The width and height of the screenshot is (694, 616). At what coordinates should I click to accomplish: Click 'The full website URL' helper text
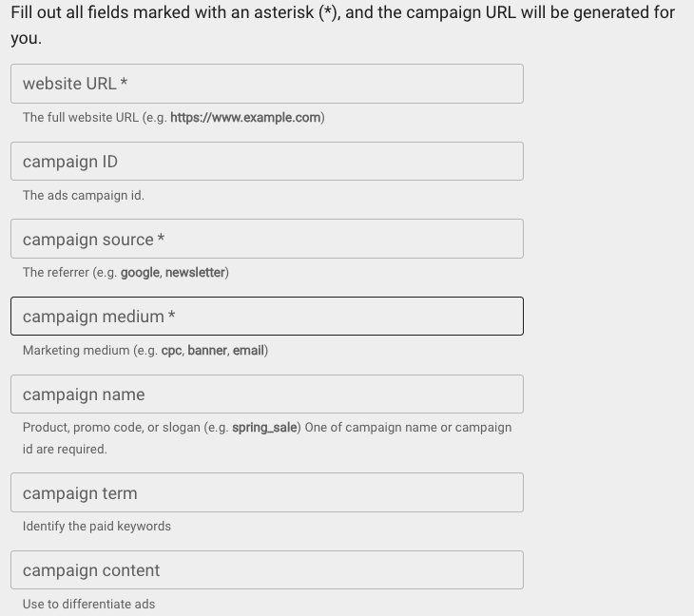[81, 118]
